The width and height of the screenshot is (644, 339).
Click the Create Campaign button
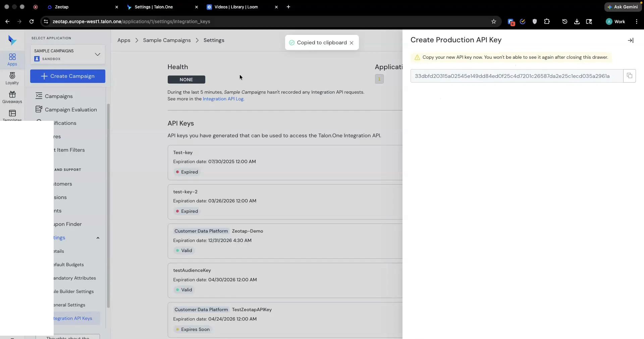tap(68, 76)
